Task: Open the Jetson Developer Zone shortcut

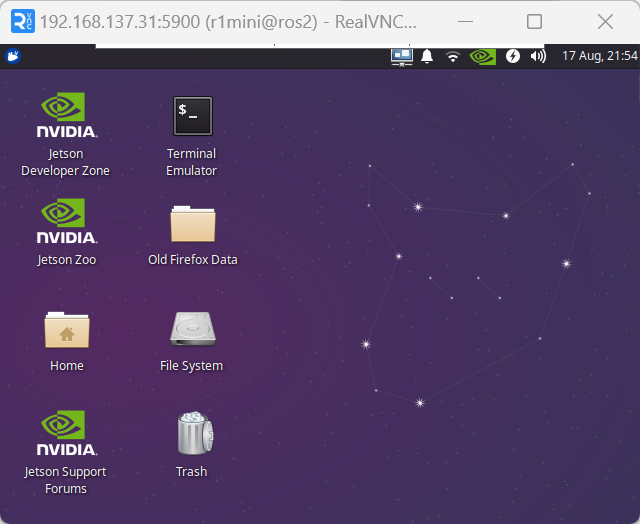Action: tap(65, 115)
